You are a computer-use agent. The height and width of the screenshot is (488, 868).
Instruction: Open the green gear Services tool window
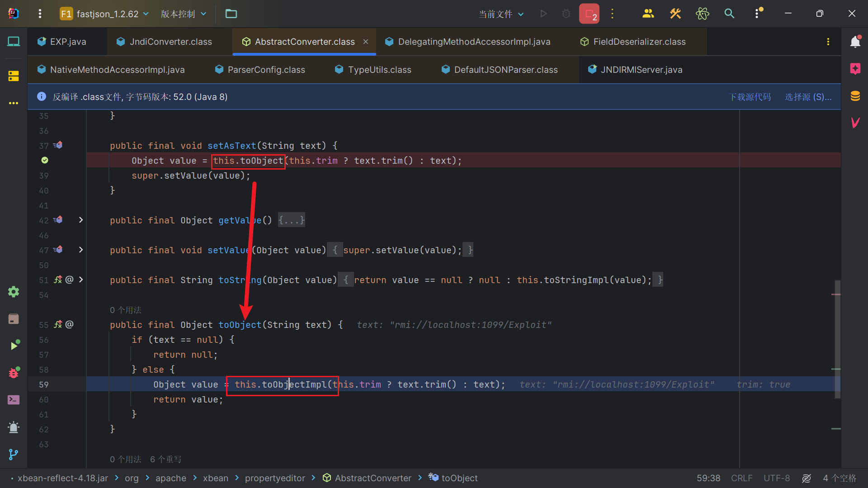coord(14,292)
